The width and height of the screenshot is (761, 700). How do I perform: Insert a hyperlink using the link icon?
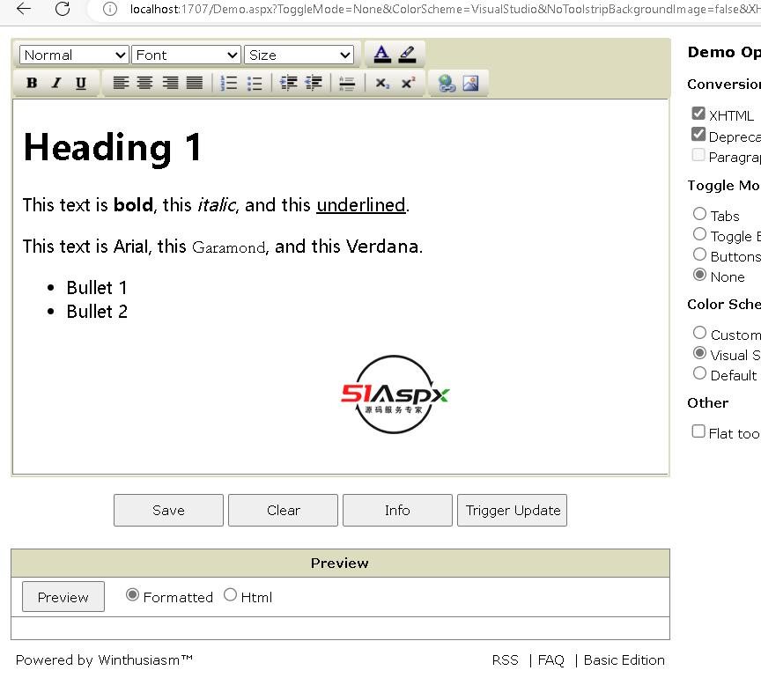tap(447, 84)
